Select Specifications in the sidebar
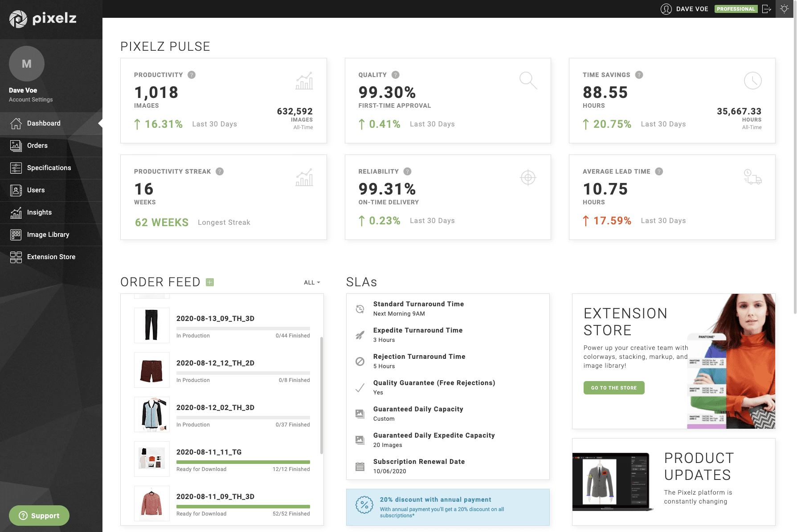The image size is (797, 532). 49,168
